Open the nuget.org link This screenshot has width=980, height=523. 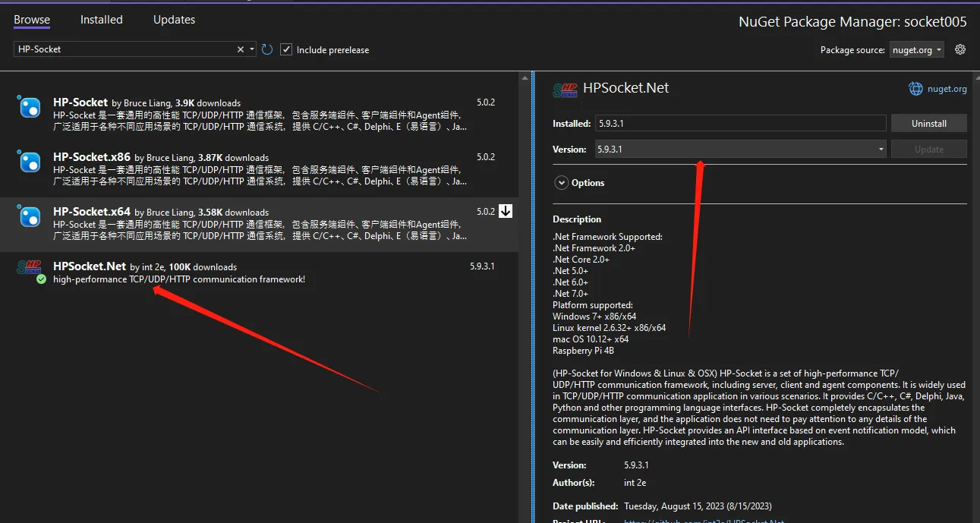click(947, 89)
